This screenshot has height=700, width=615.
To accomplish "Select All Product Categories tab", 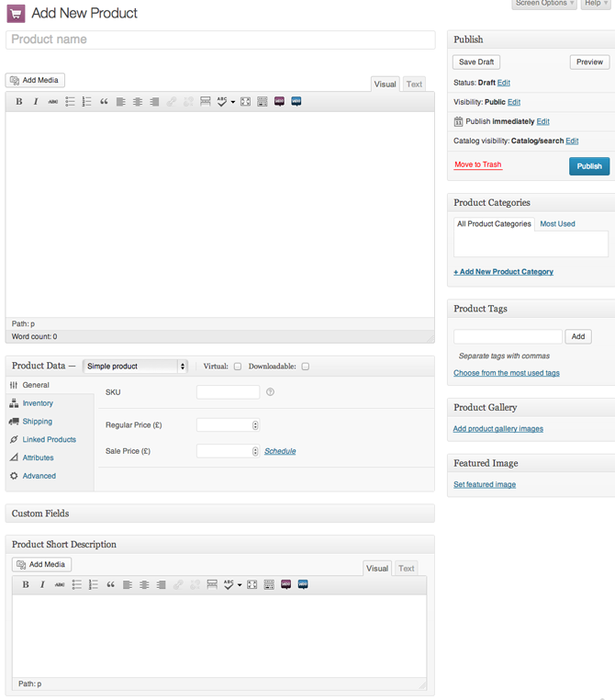I will 494,224.
